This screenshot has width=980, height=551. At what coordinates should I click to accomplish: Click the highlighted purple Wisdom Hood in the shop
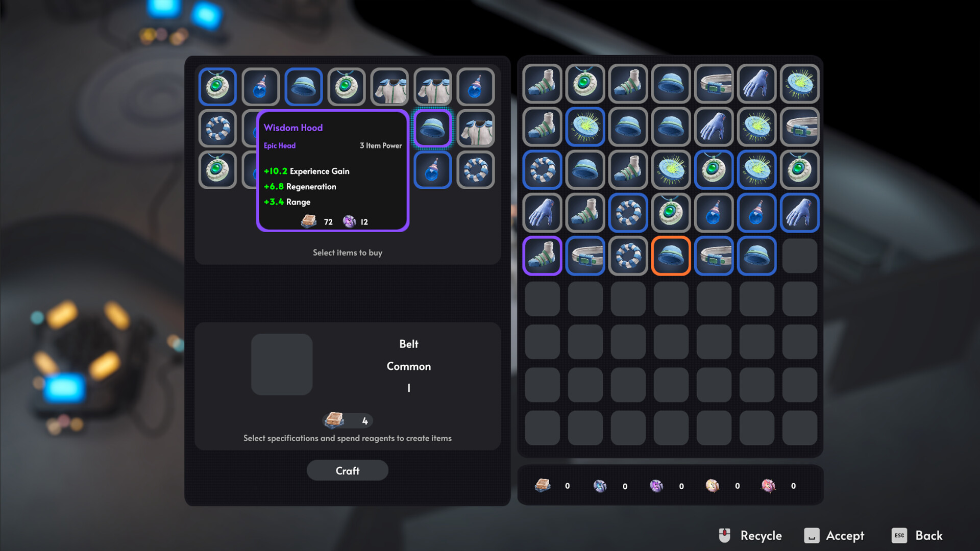[432, 128]
